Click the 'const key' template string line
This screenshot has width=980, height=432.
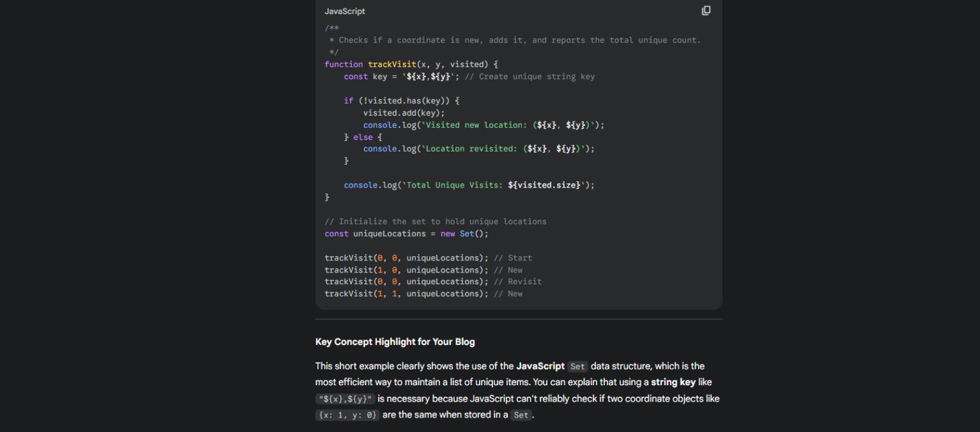pos(469,76)
